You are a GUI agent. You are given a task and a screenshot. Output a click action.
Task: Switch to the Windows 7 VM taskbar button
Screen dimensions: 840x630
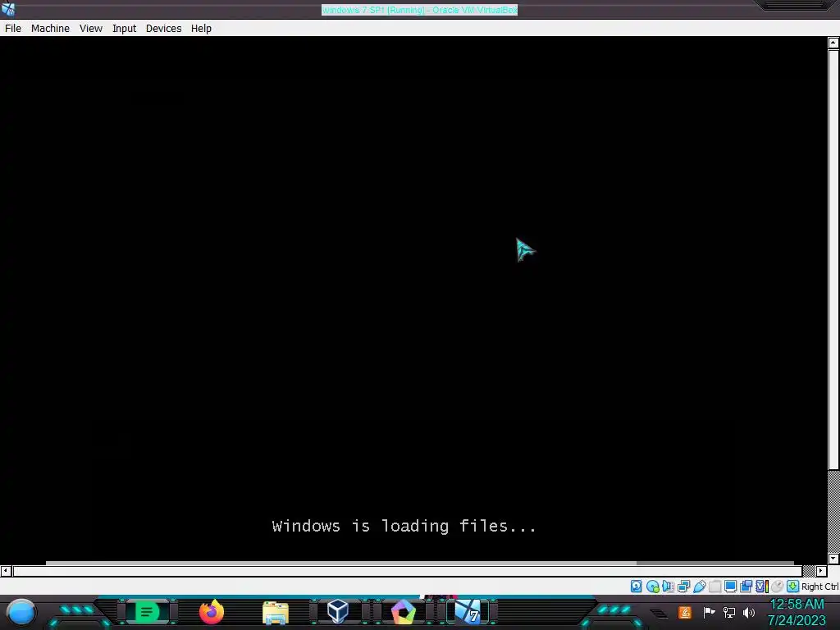pyautogui.click(x=468, y=612)
